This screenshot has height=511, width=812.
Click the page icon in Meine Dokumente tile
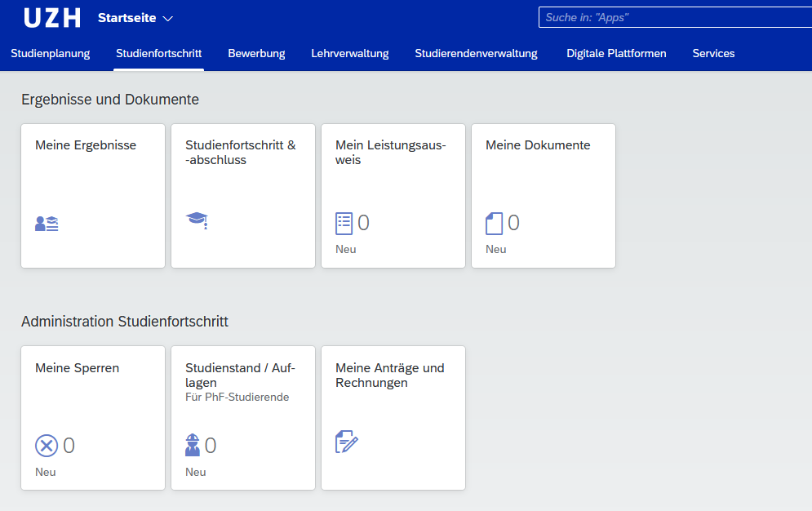click(x=495, y=223)
